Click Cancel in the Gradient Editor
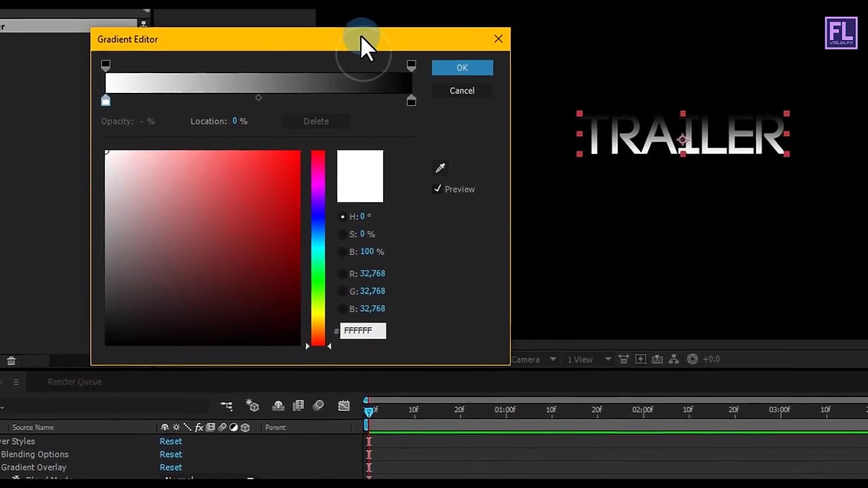The image size is (868, 488). [462, 91]
